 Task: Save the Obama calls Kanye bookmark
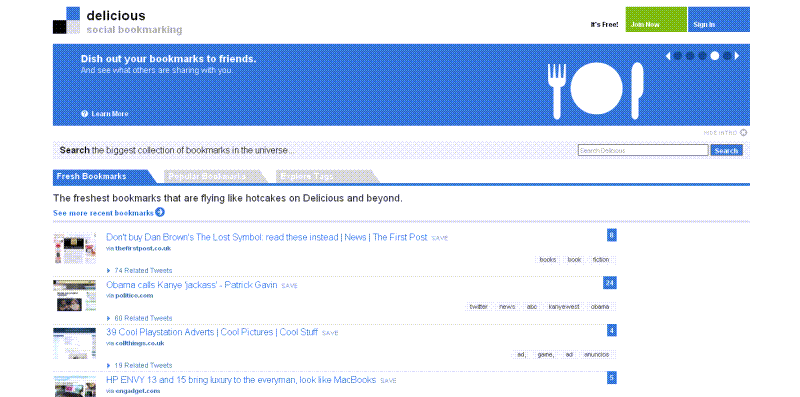coord(289,286)
